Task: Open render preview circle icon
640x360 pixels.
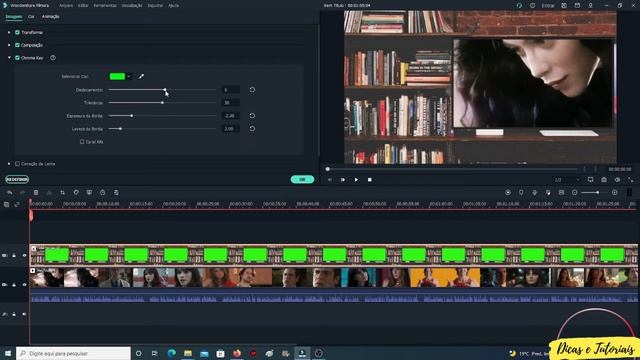Action: (508, 192)
